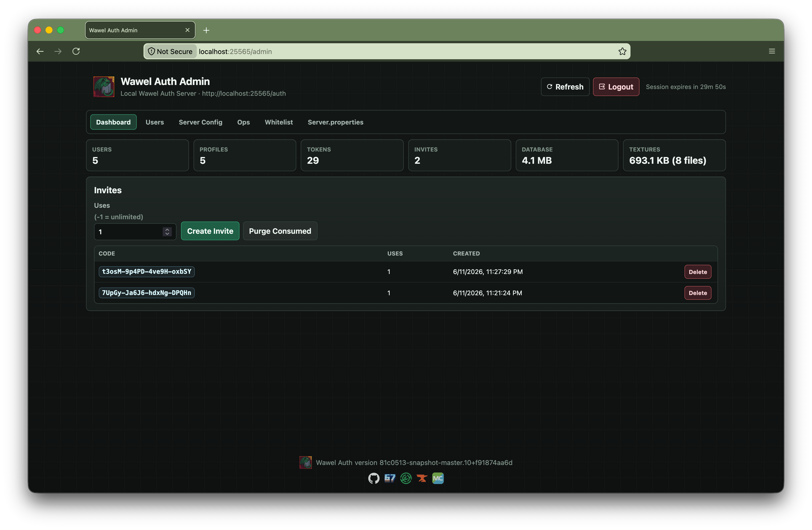The height and width of the screenshot is (530, 812).
Task: Click the stepper arrows on the Uses field
Action: pyautogui.click(x=167, y=232)
